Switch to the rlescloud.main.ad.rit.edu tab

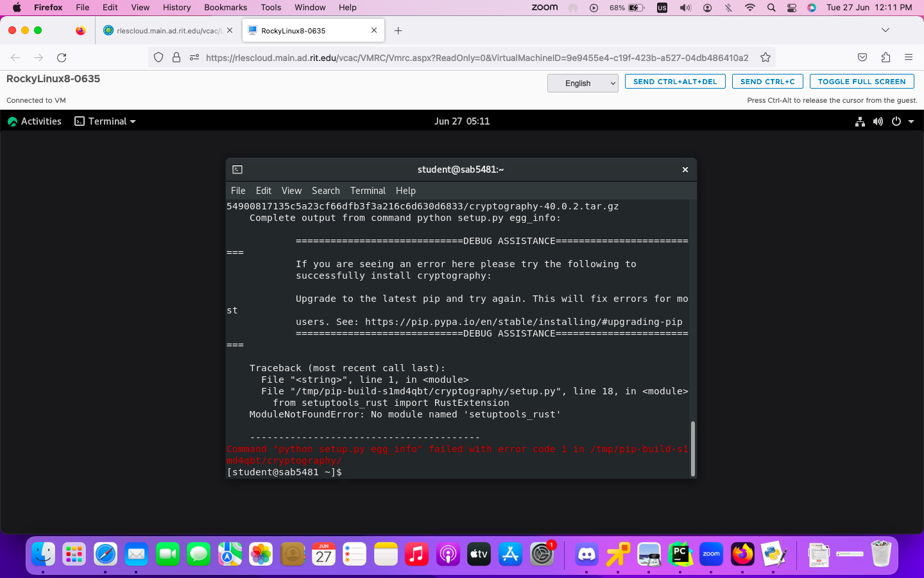tap(162, 30)
